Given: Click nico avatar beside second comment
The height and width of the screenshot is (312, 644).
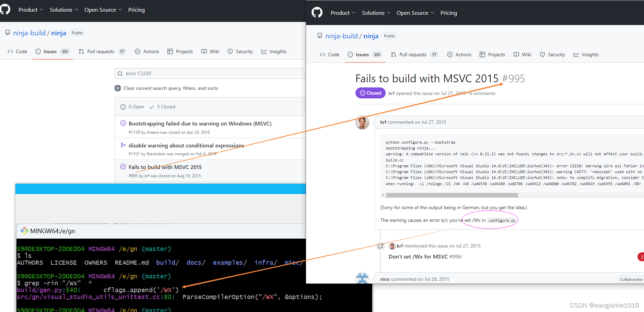Looking at the screenshot, I should (x=362, y=278).
